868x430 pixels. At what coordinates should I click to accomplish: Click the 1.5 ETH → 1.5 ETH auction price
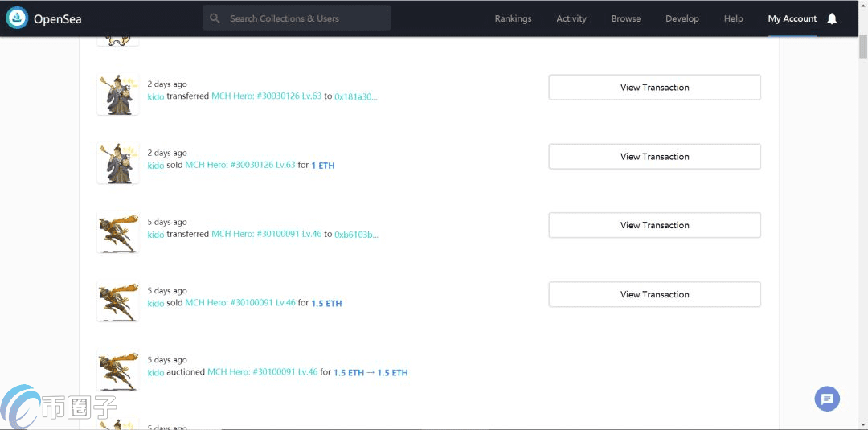point(371,372)
